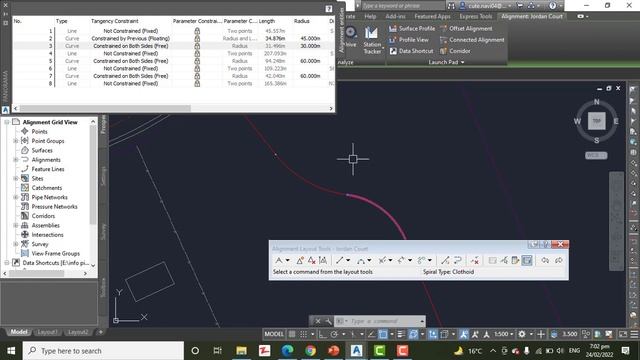
Task: Toggle grid display in status bar
Action: 292,334
